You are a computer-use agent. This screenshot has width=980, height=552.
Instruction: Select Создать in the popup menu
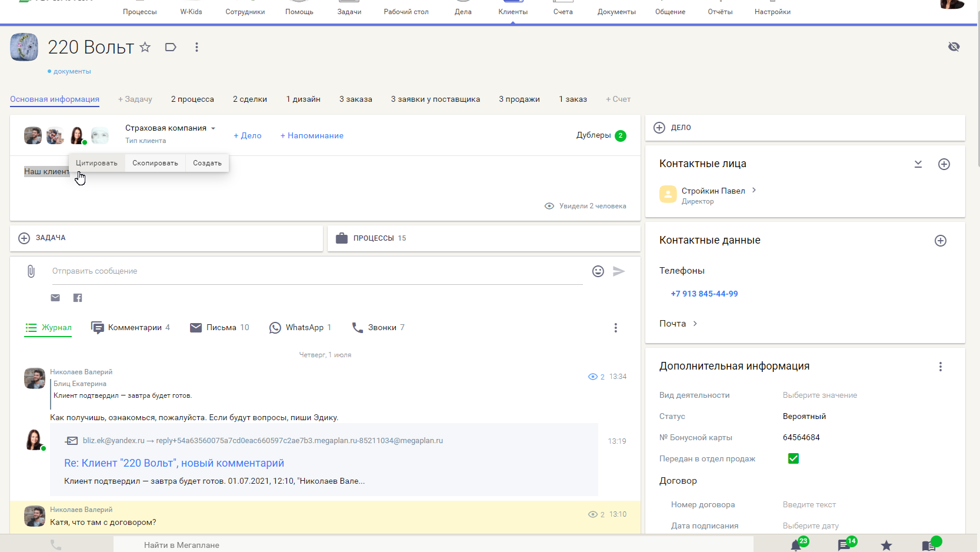click(207, 163)
